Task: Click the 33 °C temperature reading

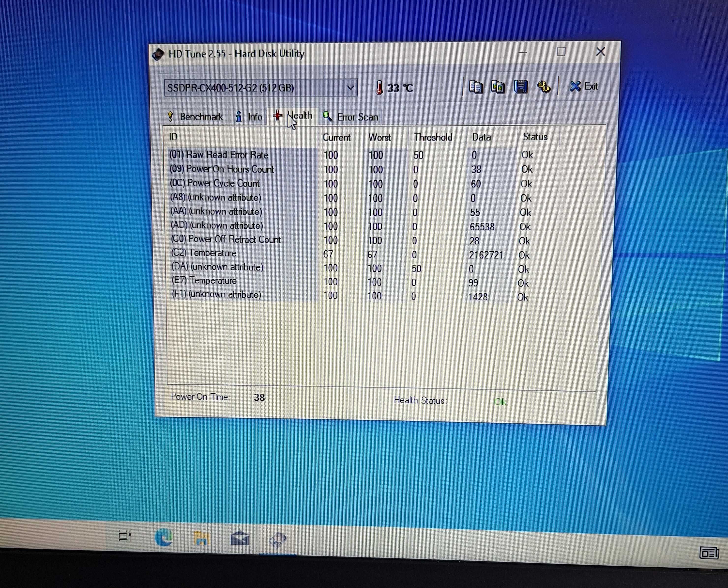Action: 400,88
